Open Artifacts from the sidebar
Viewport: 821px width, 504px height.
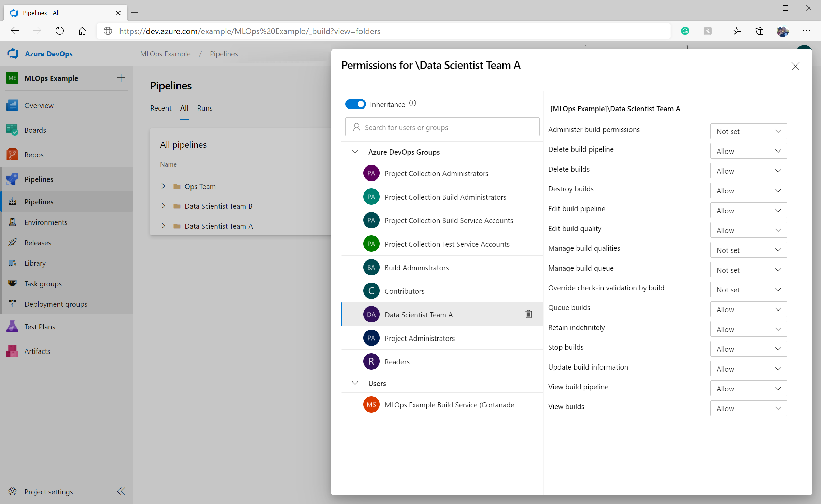67,351
